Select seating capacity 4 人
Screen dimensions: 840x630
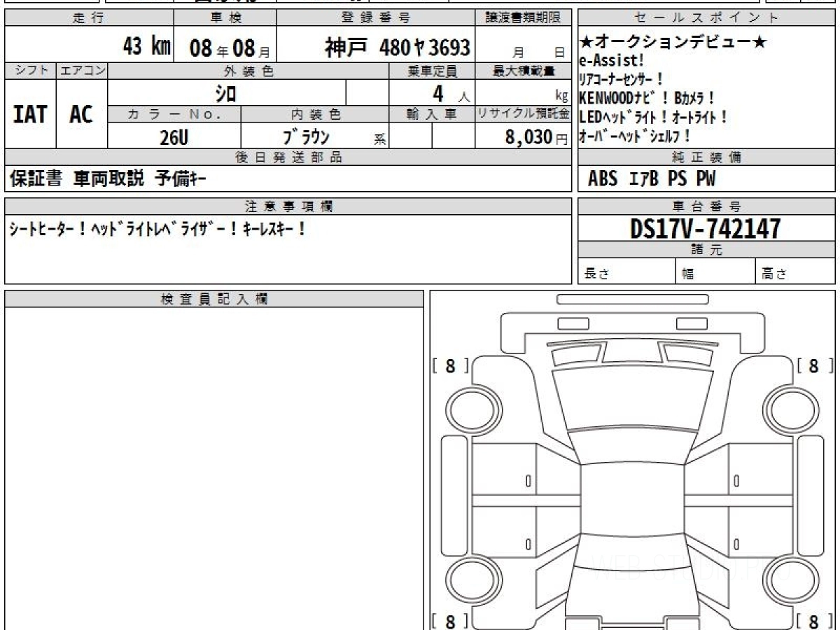click(451, 93)
